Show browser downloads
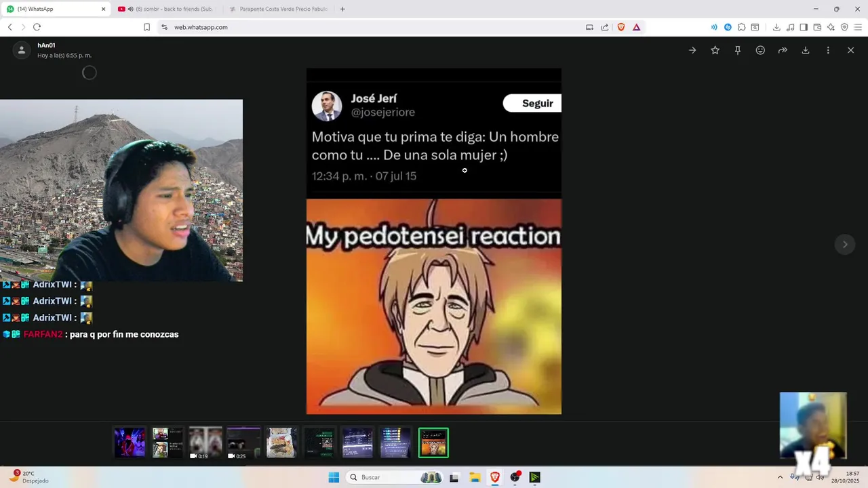This screenshot has height=488, width=868. tap(776, 27)
